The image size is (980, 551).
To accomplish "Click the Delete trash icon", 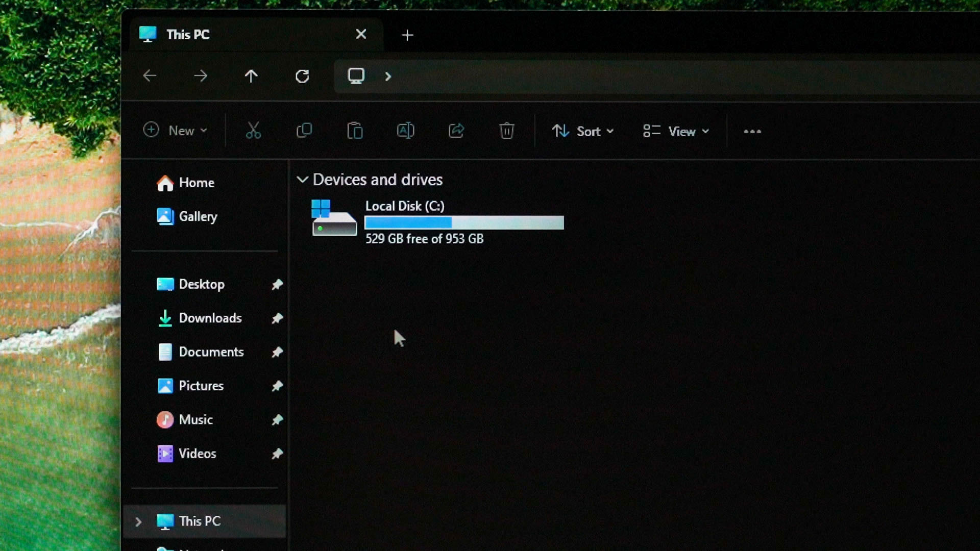I will pos(506,131).
